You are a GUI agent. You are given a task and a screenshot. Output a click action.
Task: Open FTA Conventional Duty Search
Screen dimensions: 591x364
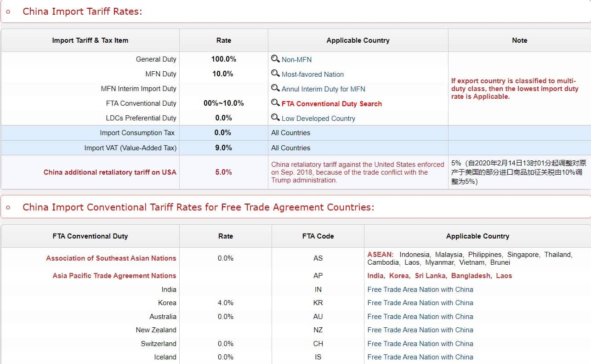[x=332, y=104]
